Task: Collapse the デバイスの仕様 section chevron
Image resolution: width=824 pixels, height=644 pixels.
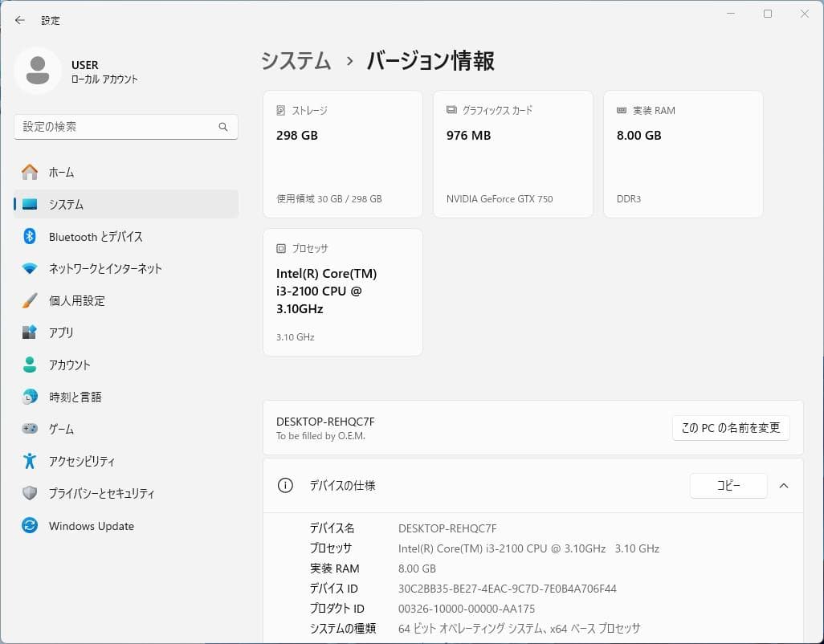Action: click(x=784, y=485)
